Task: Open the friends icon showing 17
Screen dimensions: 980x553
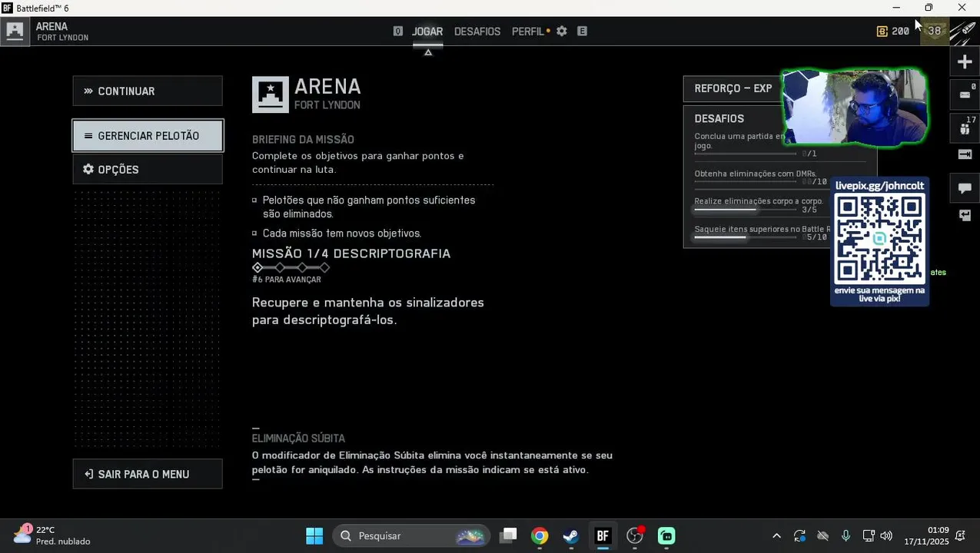Action: (x=965, y=127)
